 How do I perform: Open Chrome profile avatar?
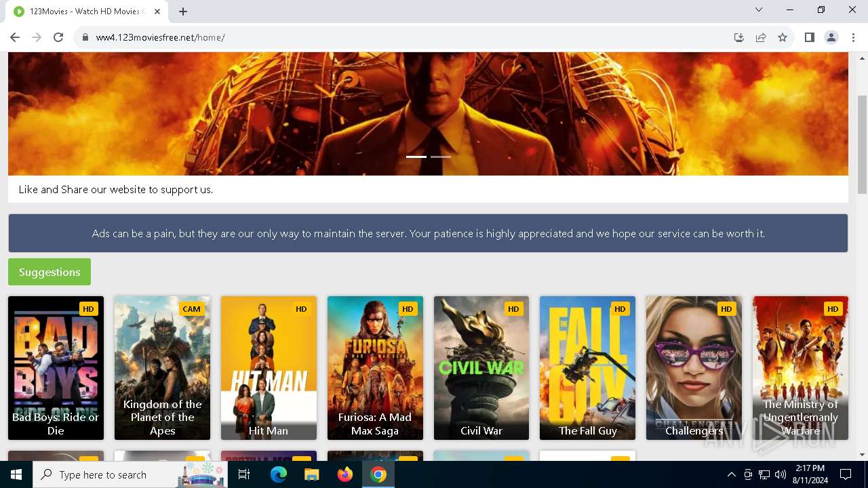coord(831,37)
